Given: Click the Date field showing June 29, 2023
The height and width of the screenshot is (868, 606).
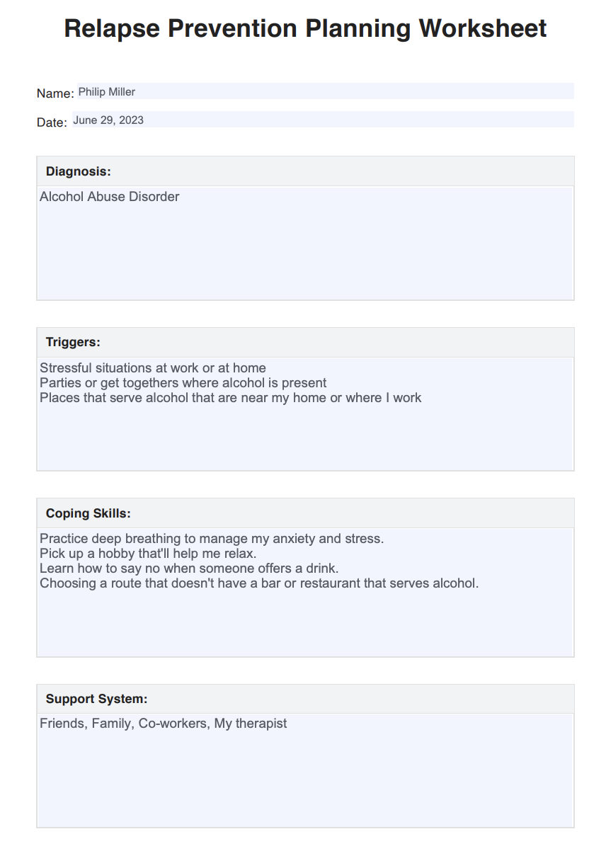Looking at the screenshot, I should (x=323, y=120).
